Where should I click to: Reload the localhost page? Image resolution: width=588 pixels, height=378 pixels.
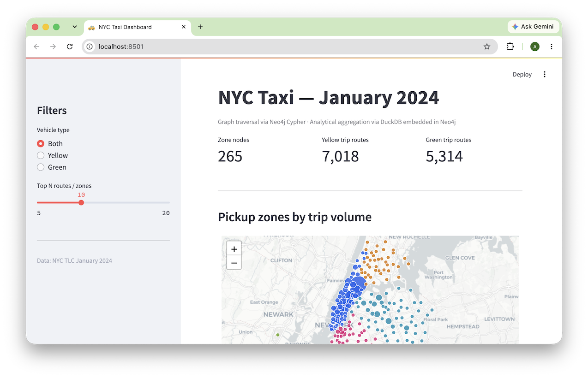70,47
